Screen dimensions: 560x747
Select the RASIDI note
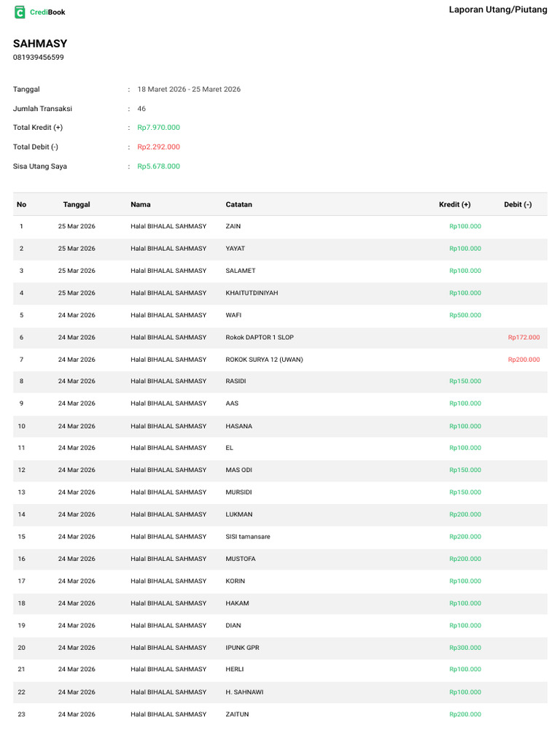pos(236,381)
